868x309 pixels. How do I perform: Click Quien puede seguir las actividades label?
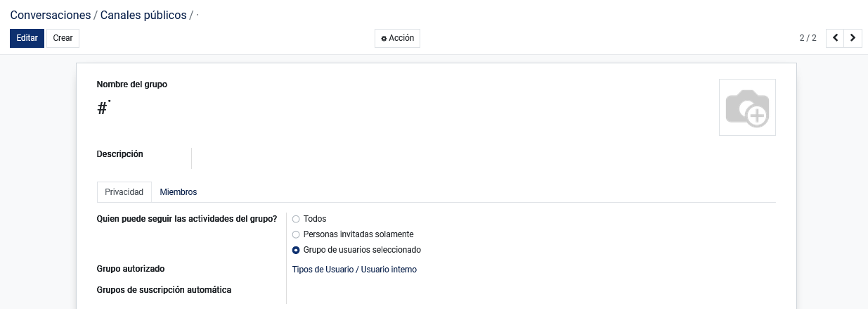(x=187, y=219)
